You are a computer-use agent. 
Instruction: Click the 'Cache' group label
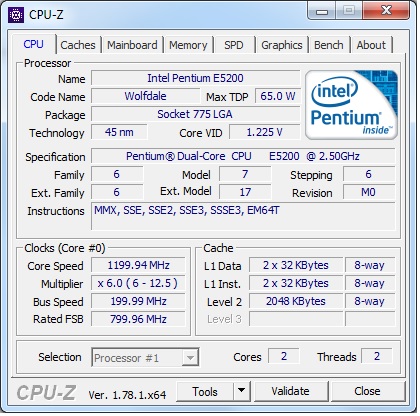point(218,248)
